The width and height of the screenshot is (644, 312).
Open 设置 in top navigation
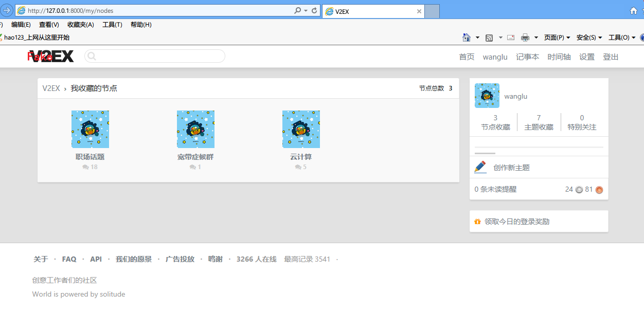point(587,57)
